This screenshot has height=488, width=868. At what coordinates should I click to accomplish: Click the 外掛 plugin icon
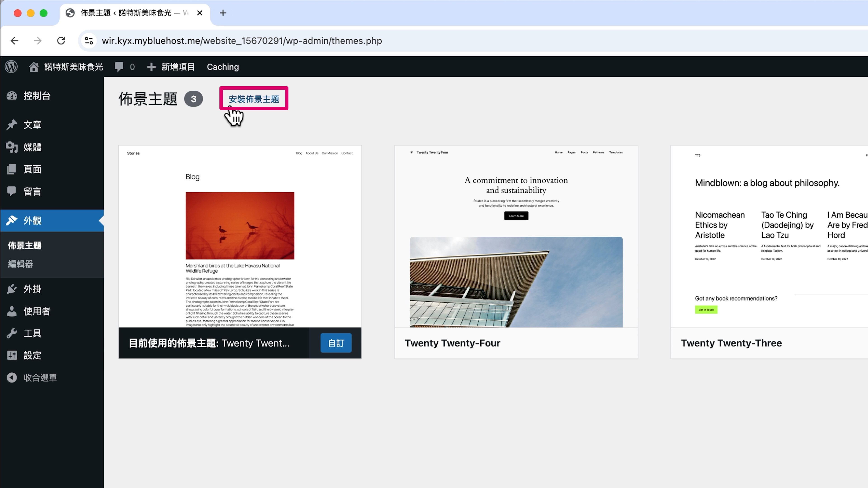pos(12,289)
